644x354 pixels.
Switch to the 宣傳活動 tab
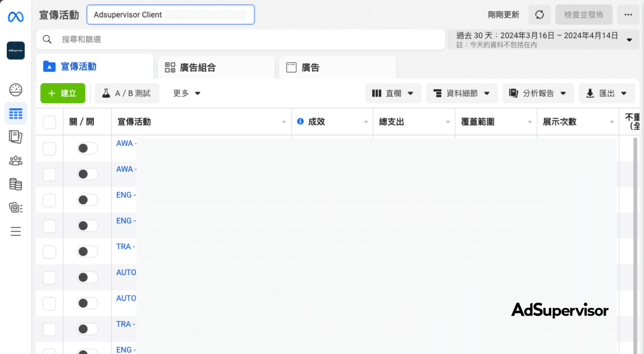coord(95,67)
